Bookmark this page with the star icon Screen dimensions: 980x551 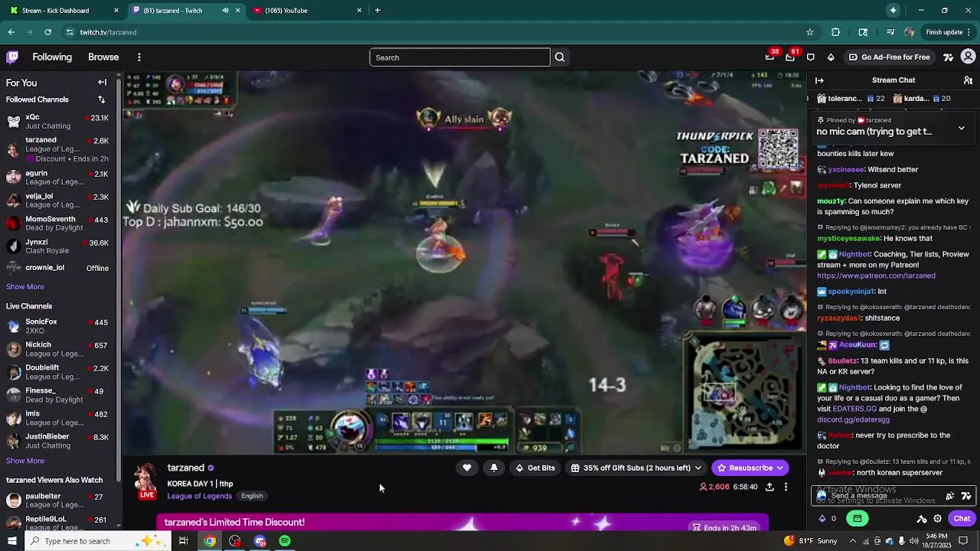[809, 32]
